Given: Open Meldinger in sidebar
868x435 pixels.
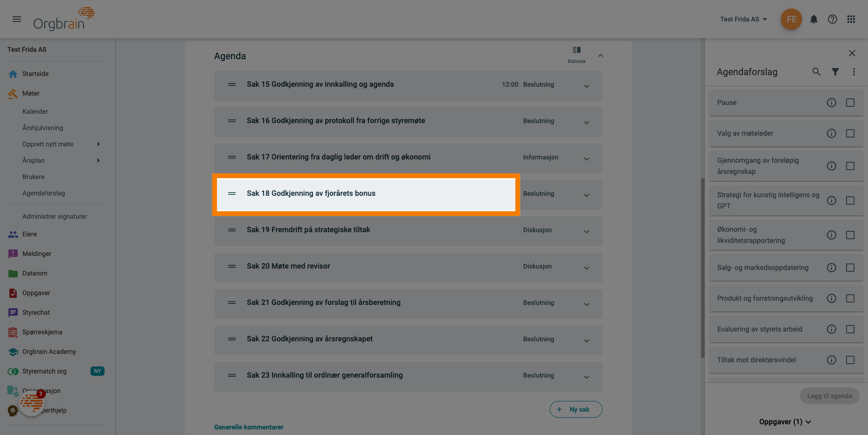Looking at the screenshot, I should click(x=37, y=254).
